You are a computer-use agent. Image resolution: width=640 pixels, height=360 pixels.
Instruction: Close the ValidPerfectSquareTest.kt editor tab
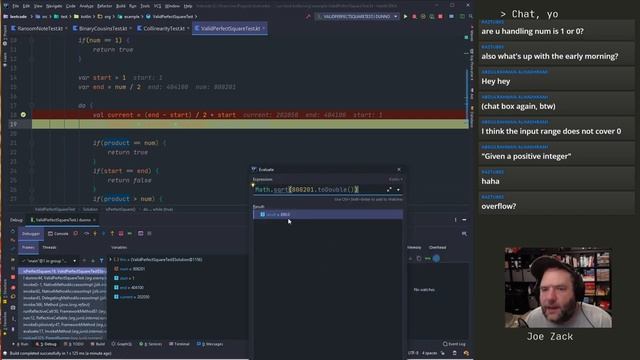tap(264, 29)
